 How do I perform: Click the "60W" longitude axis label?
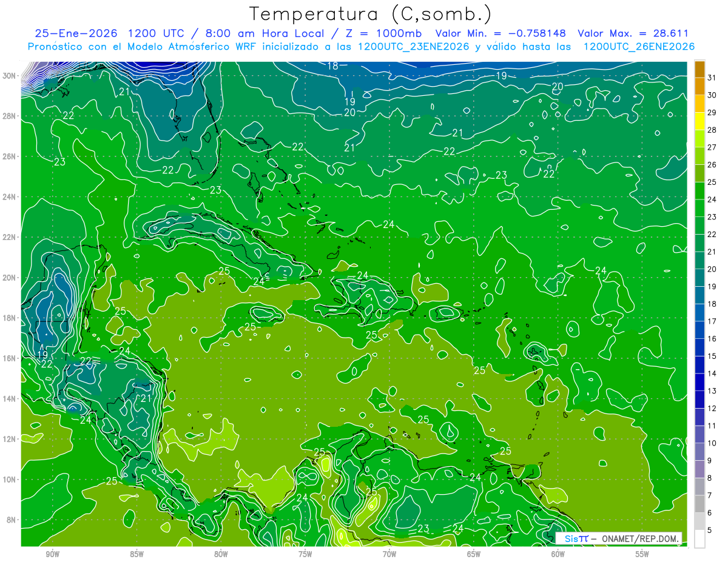pos(558,554)
